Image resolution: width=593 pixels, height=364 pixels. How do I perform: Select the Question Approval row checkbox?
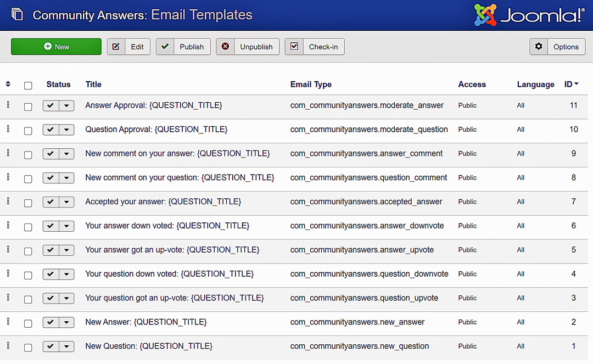coord(28,131)
